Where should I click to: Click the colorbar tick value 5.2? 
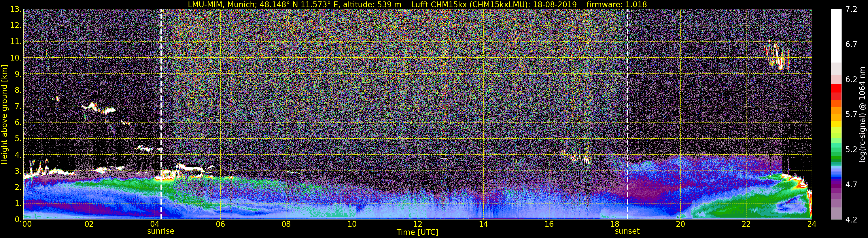coord(851,149)
